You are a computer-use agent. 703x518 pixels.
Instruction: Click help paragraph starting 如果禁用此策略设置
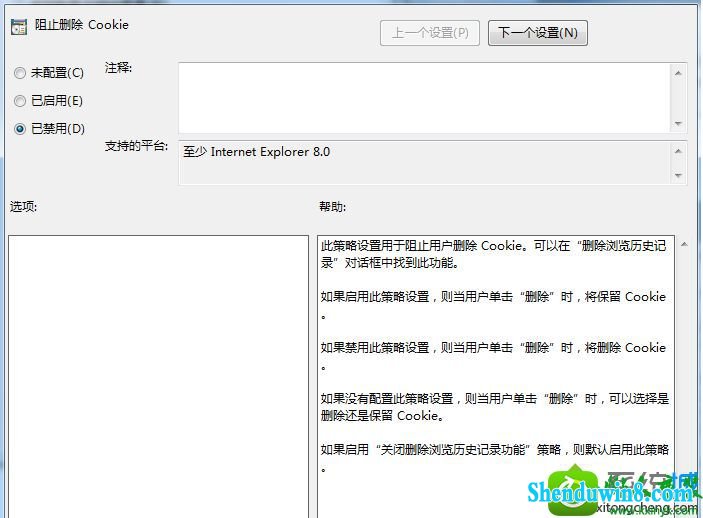pyautogui.click(x=493, y=357)
